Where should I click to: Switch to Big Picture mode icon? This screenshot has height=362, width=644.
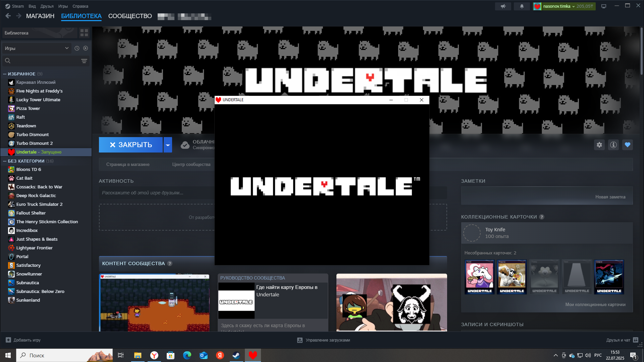pos(604,6)
